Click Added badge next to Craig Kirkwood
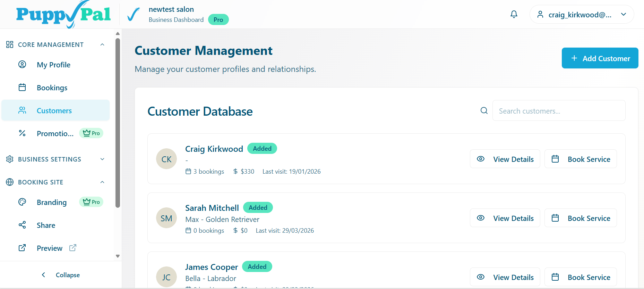This screenshot has width=644, height=289. coord(262,148)
